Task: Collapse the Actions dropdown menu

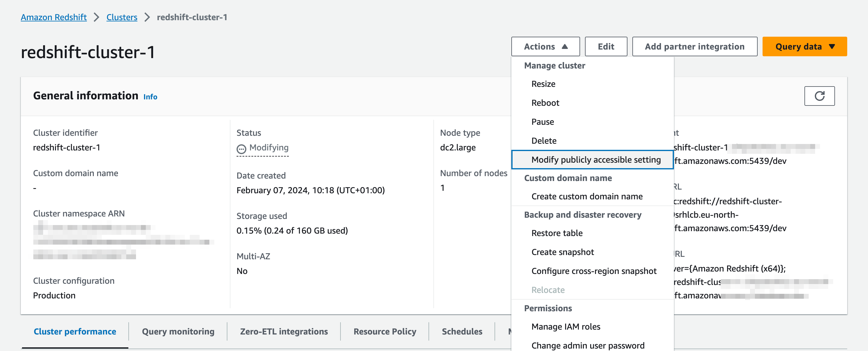Action: tap(545, 46)
